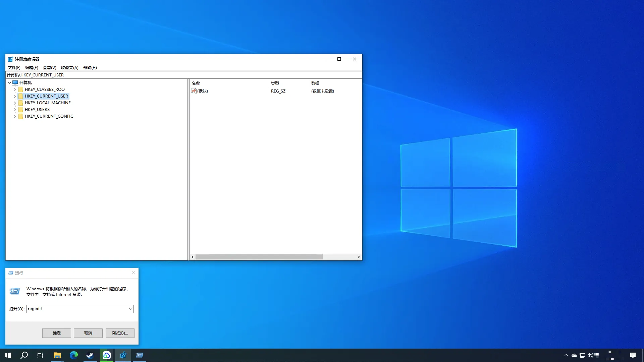Viewport: 644px width, 362px height.
Task: Expand the HKEY_CLASSES_ROOT key
Action: coord(15,89)
